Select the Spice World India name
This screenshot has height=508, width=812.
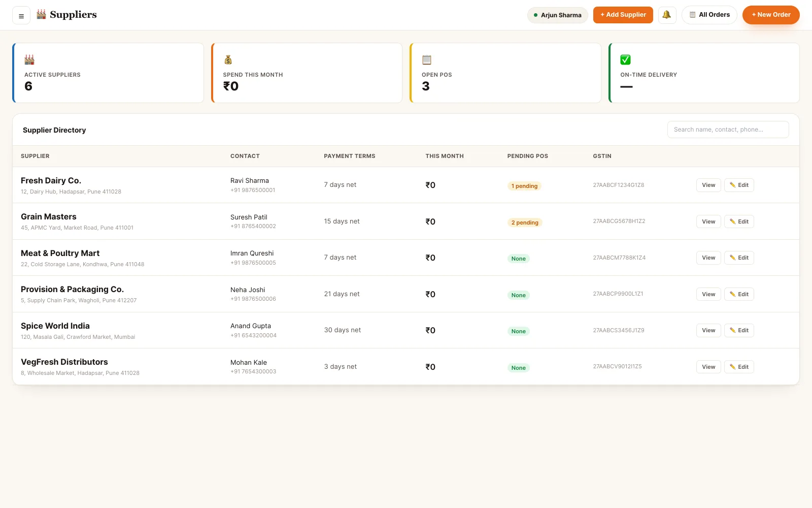[x=55, y=326]
